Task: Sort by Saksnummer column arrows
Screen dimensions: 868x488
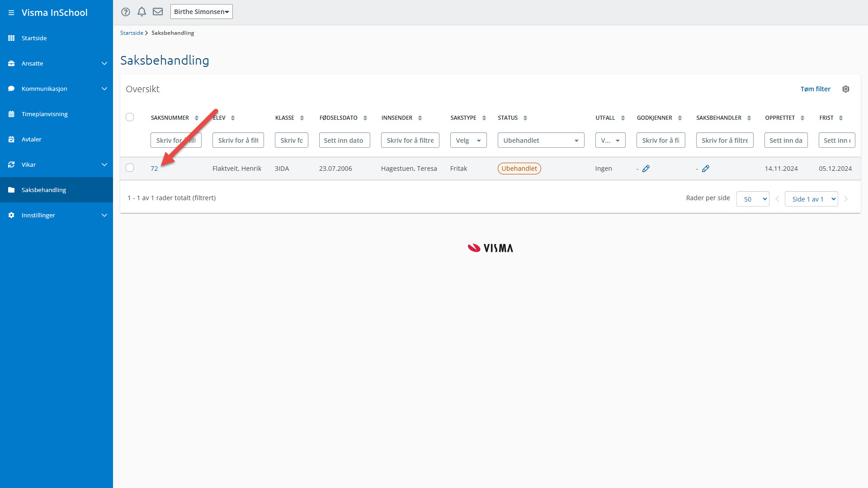Action: coord(197,118)
